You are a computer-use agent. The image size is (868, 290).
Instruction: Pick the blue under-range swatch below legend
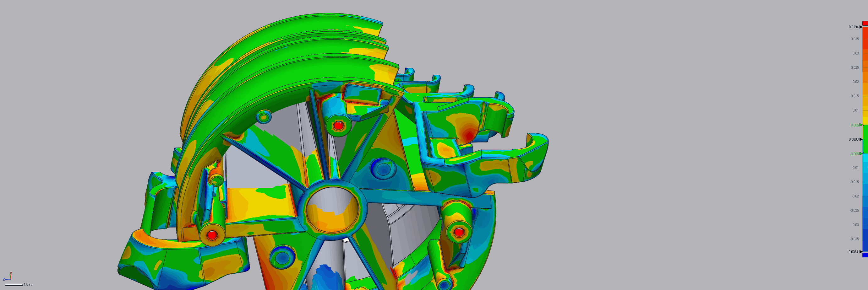(x=865, y=255)
